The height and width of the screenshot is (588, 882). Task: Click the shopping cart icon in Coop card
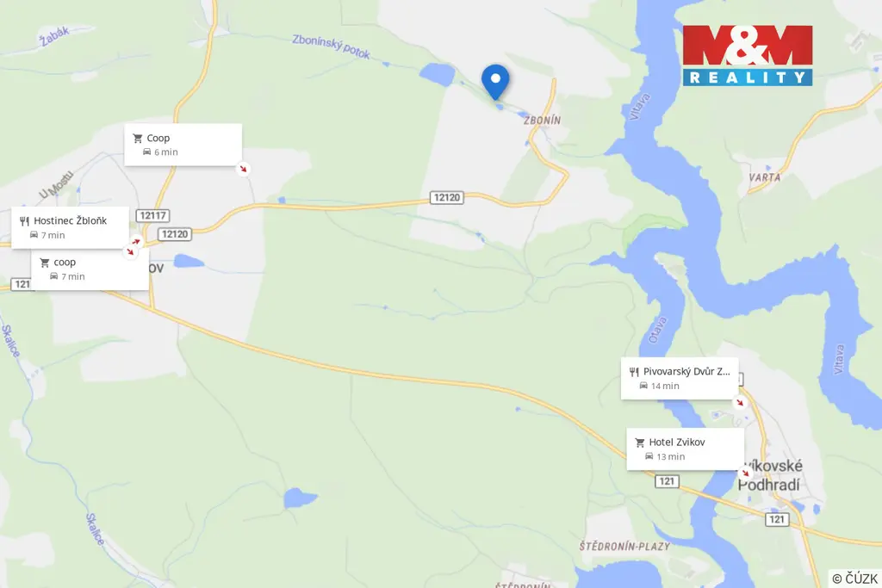(137, 139)
